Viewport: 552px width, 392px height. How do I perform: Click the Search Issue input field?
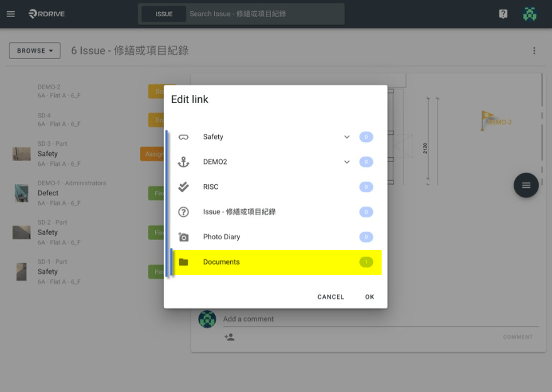click(265, 14)
